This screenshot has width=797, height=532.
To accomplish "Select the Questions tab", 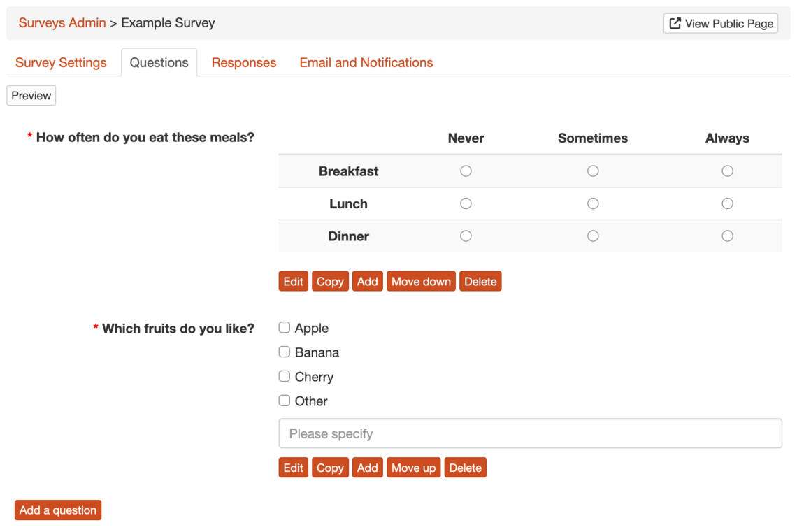I will tap(159, 62).
